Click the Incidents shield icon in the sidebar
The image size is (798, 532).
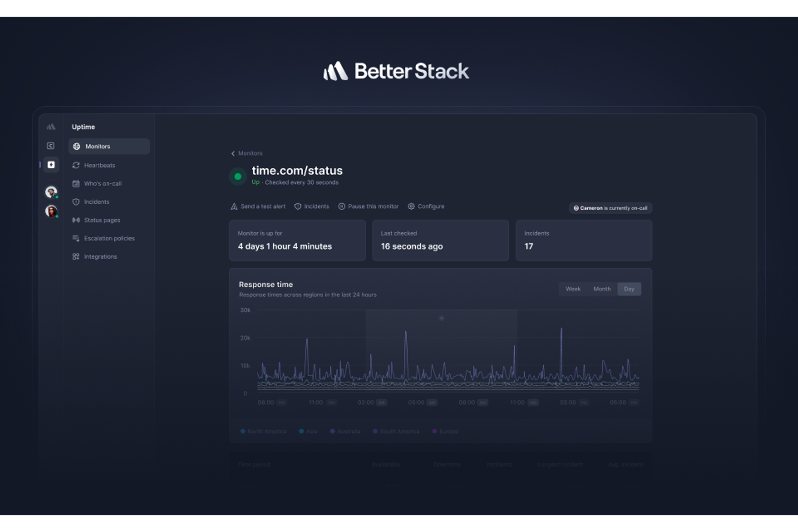(x=76, y=202)
